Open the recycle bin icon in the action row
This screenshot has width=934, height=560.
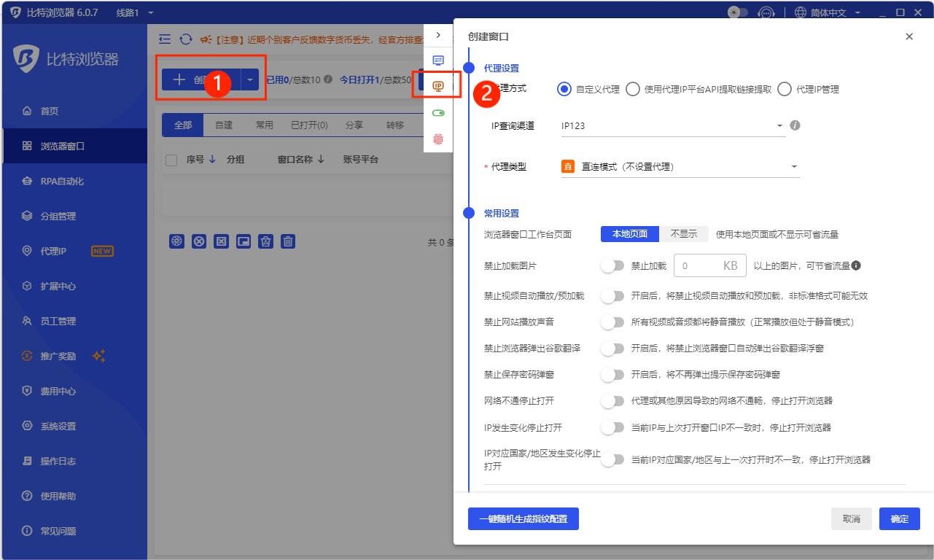point(265,241)
